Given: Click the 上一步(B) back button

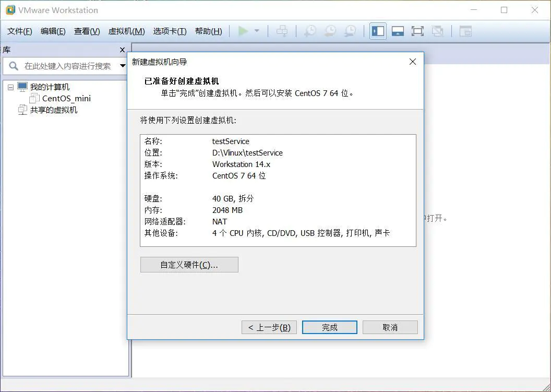Looking at the screenshot, I should pos(269,327).
